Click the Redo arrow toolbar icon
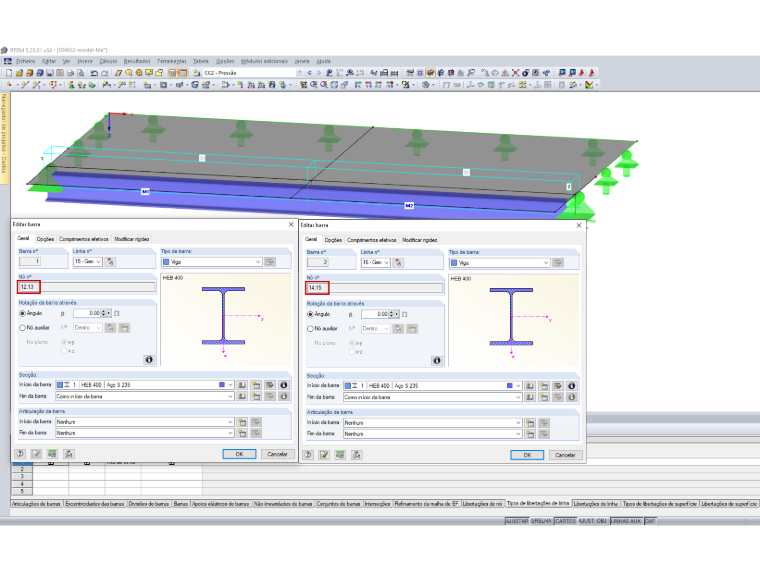 (x=104, y=73)
